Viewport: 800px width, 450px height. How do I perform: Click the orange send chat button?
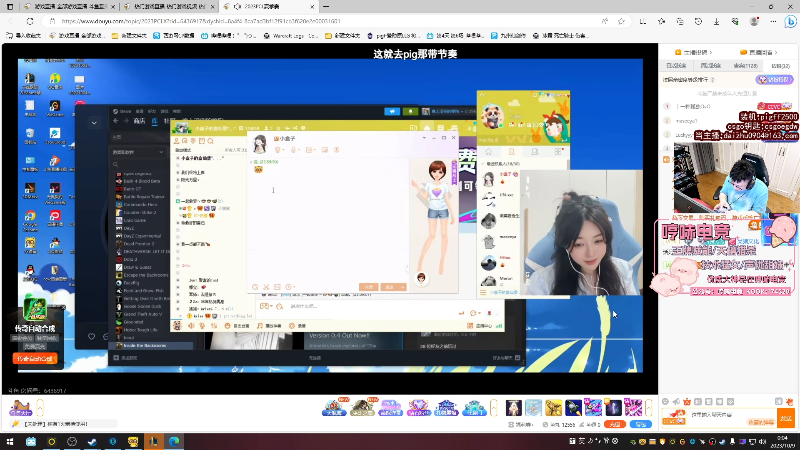tap(786, 418)
